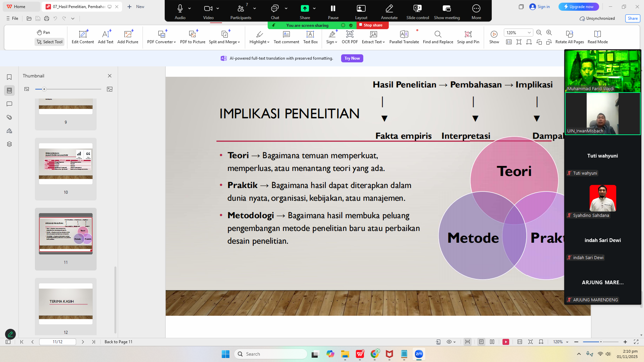The width and height of the screenshot is (644, 362).
Task: Open the attachments paperclip panel
Action: pos(9,117)
